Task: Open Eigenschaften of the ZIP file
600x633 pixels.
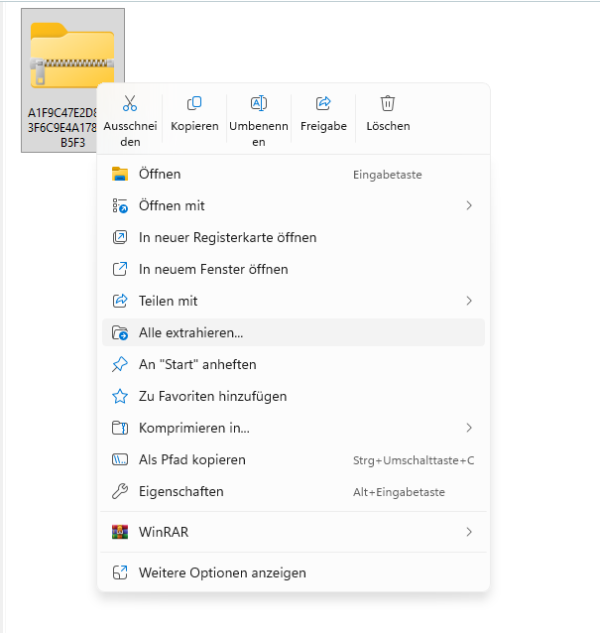Action: [x=294, y=492]
